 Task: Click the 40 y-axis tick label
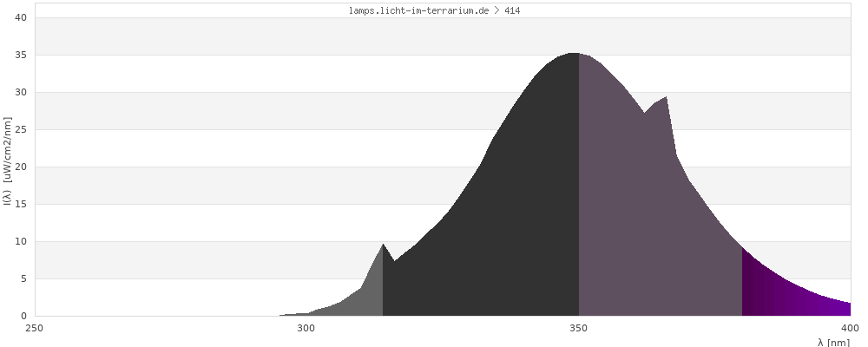coord(22,17)
